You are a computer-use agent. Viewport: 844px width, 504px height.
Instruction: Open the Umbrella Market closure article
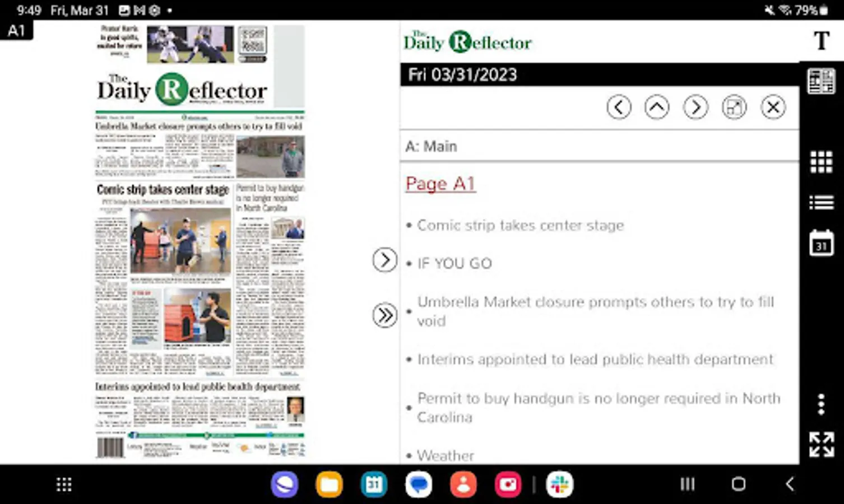595,311
